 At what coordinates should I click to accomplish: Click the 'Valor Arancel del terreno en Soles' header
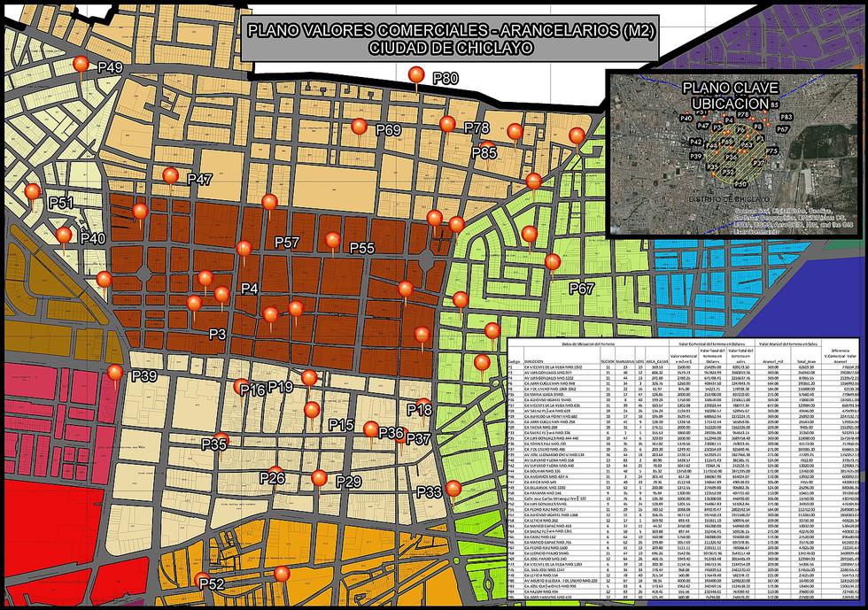tap(788, 344)
